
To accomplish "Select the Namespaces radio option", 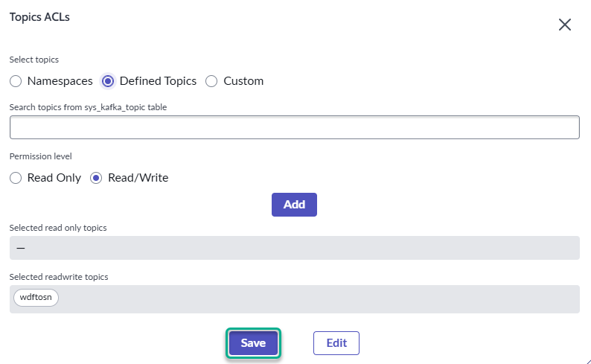I will (x=16, y=81).
